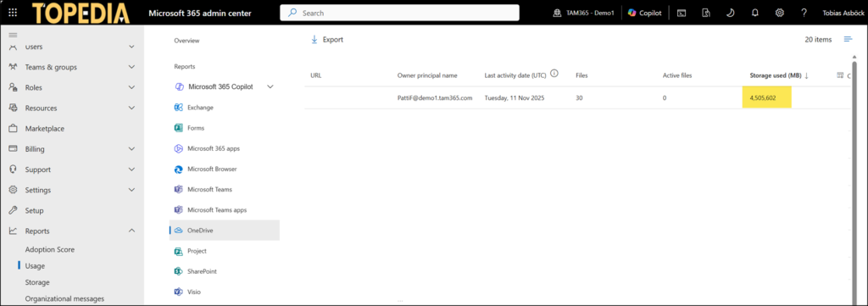This screenshot has height=306, width=868.
Task: Open the app launcher waffle icon
Action: (13, 13)
